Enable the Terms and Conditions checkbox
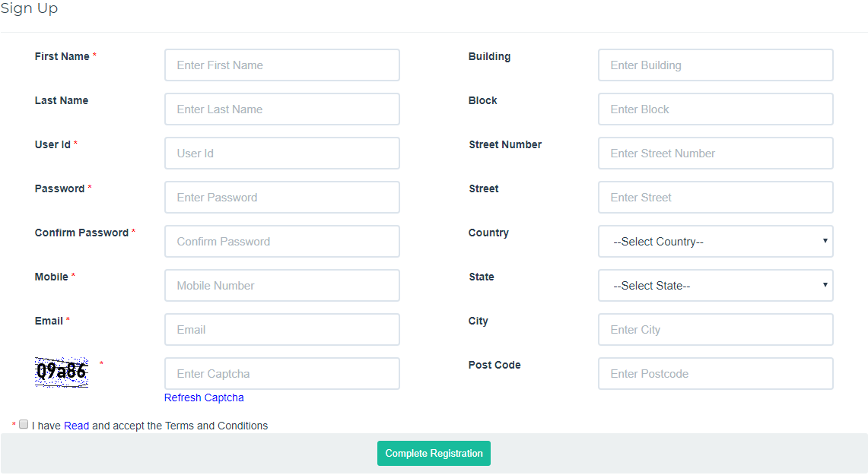The width and height of the screenshot is (868, 475). pyautogui.click(x=24, y=424)
